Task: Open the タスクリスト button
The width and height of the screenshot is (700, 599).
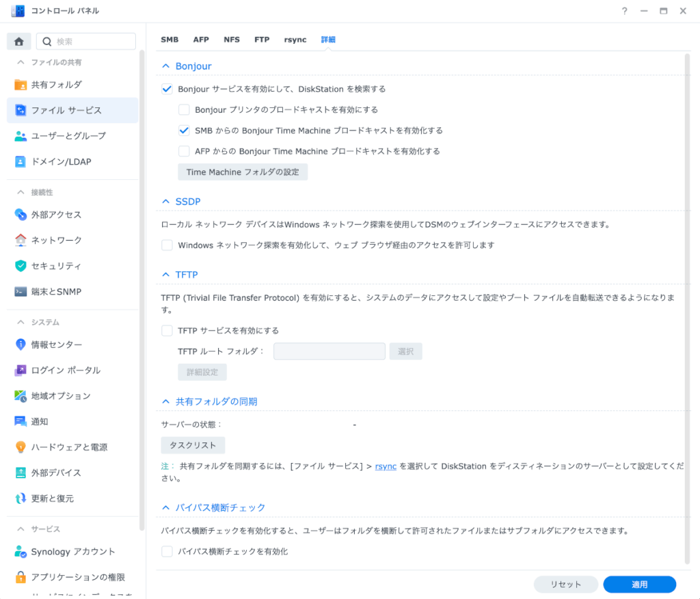Action: 193,445
